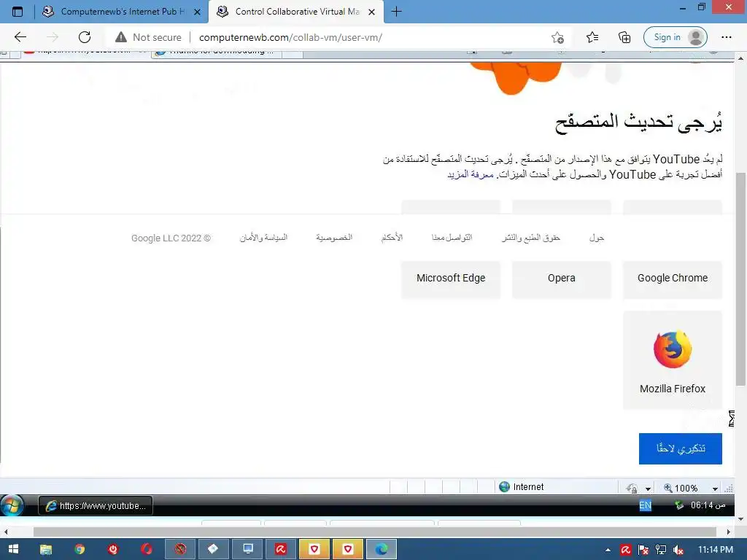The height and width of the screenshot is (560, 747).
Task: Open the monitor icon app in taskbar
Action: 248,549
